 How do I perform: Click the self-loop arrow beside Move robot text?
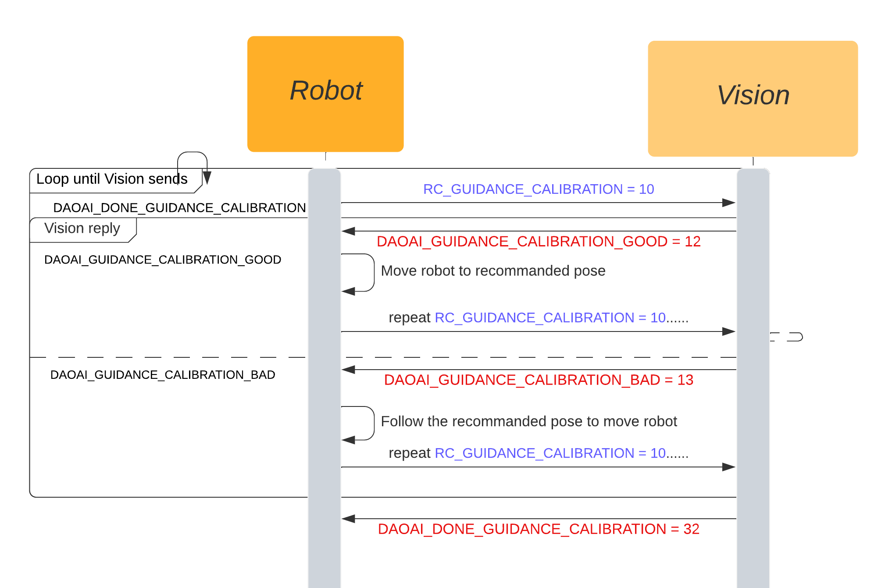click(x=358, y=273)
